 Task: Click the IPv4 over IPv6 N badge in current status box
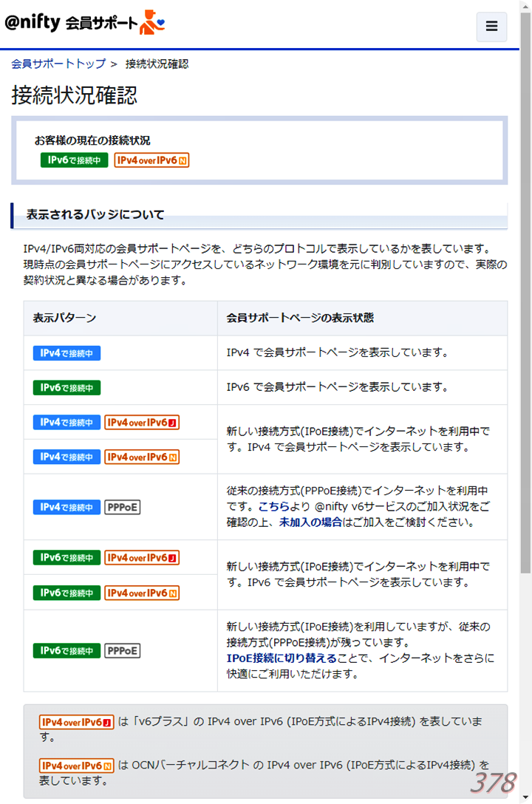click(x=151, y=160)
